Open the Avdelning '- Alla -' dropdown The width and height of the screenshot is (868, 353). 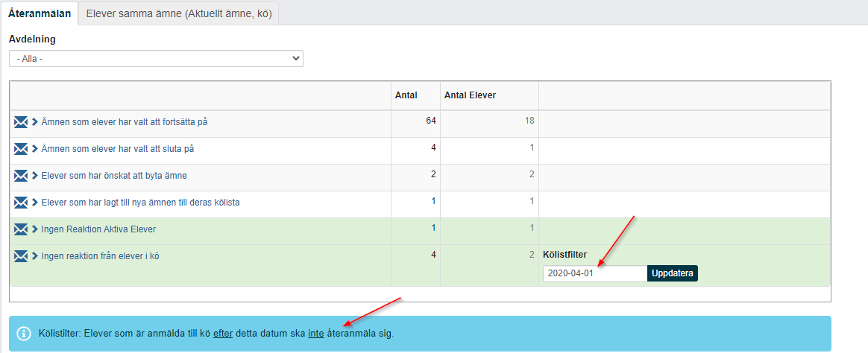click(156, 58)
